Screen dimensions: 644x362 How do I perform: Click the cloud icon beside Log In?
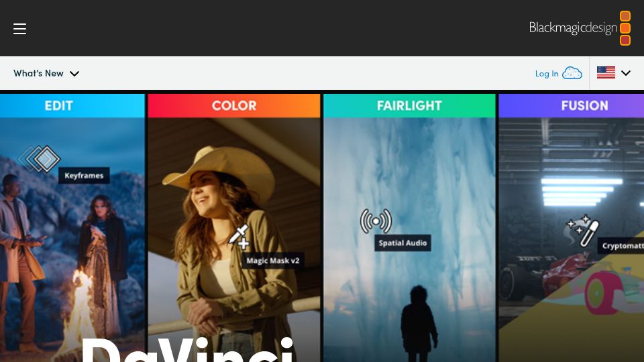(572, 73)
